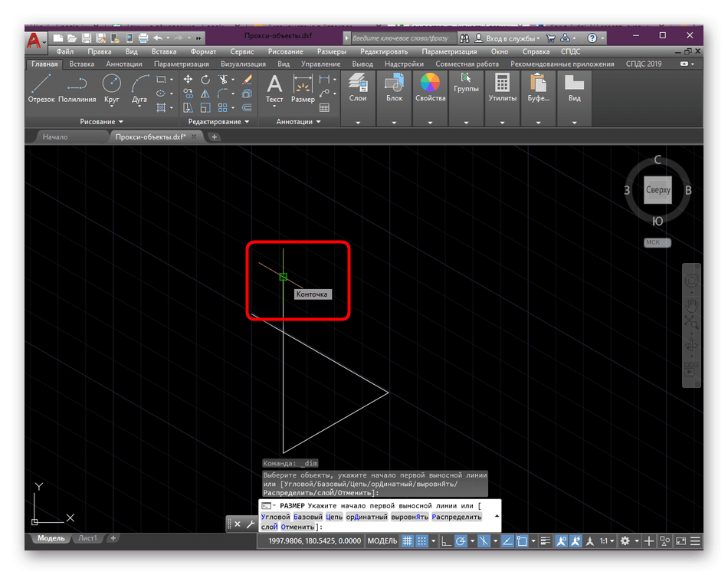Open the Свойства color wheel panel
This screenshot has width=728, height=575.
pos(430,87)
